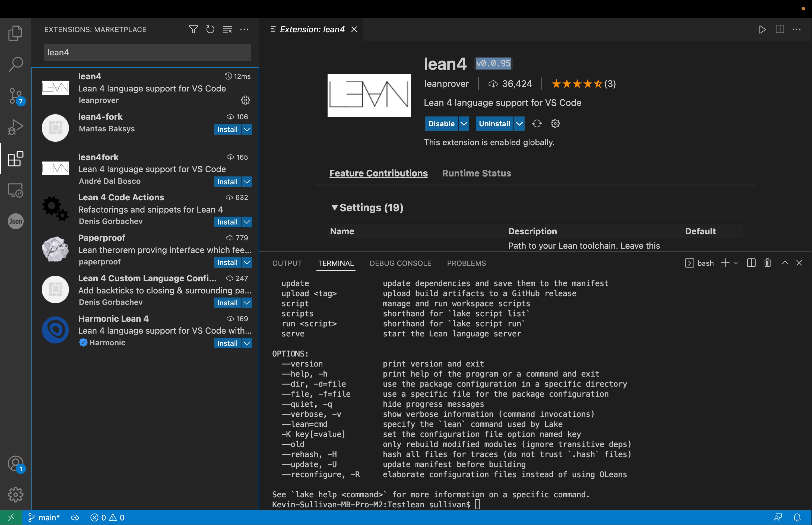Switch to the DEBUG CONSOLE tab
Screen dimensions: 812x525
400,263
